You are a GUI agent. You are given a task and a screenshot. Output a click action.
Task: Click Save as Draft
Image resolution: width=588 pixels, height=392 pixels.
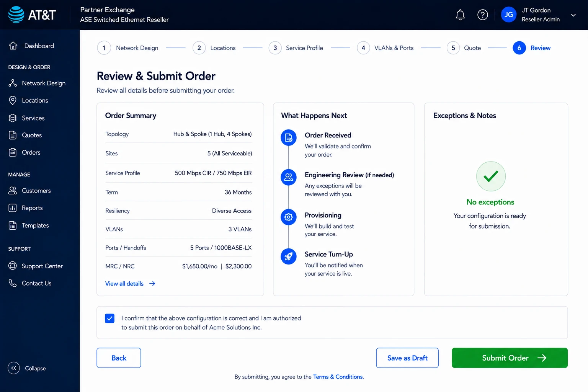pyautogui.click(x=407, y=358)
